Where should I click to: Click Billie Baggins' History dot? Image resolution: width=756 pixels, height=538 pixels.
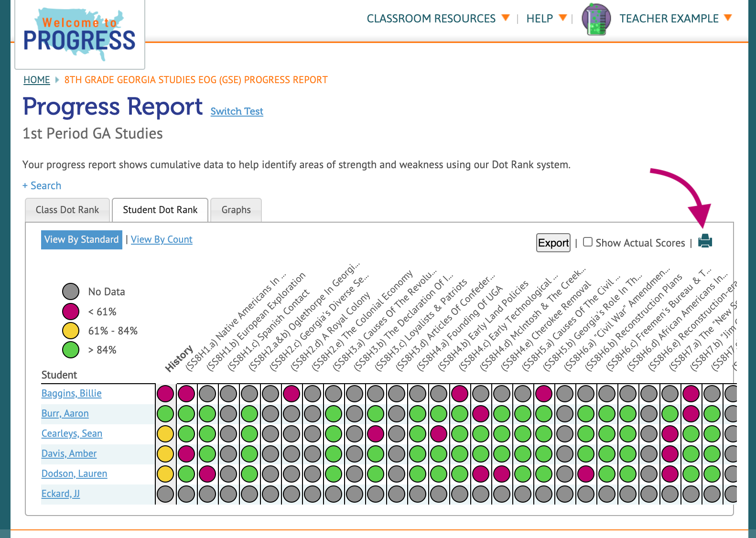pos(165,394)
